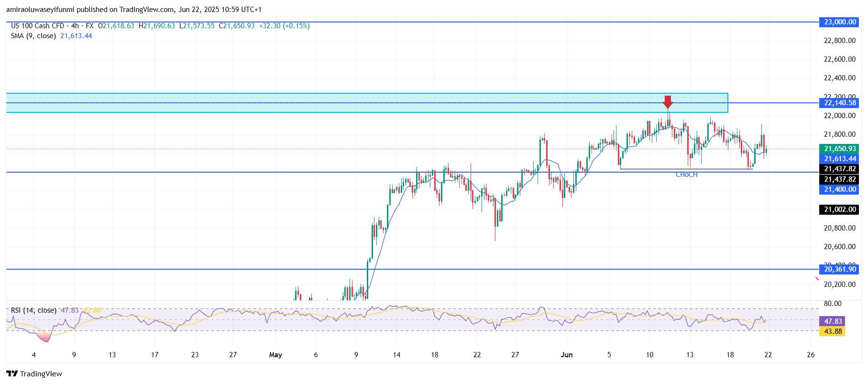Click the cyan supply zone rectangle
The image size is (868, 384).
click(x=367, y=103)
